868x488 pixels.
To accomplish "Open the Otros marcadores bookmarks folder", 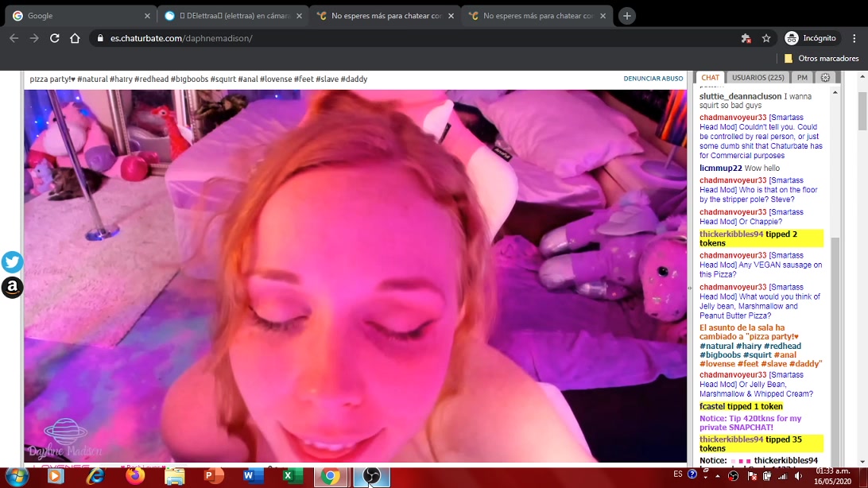I will point(821,58).
